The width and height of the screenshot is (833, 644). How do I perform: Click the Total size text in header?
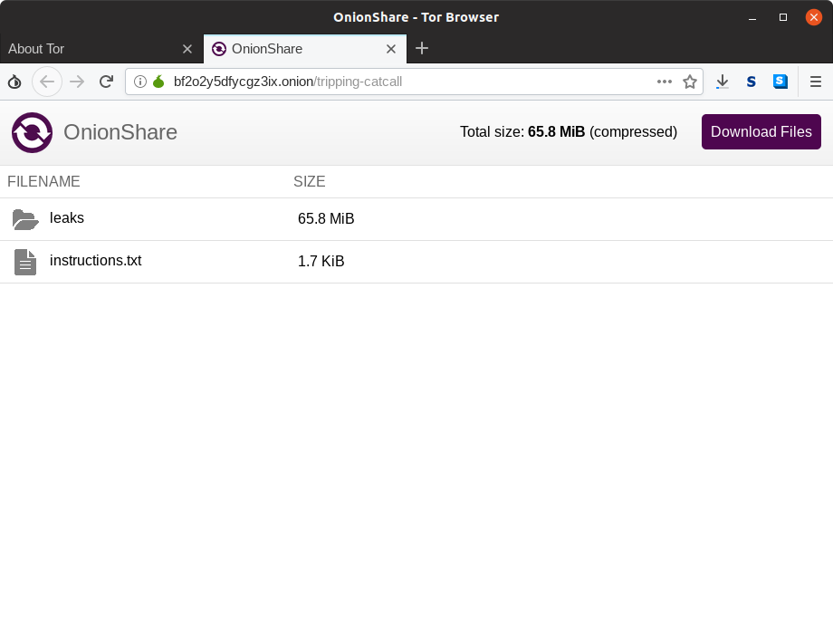[x=569, y=131]
